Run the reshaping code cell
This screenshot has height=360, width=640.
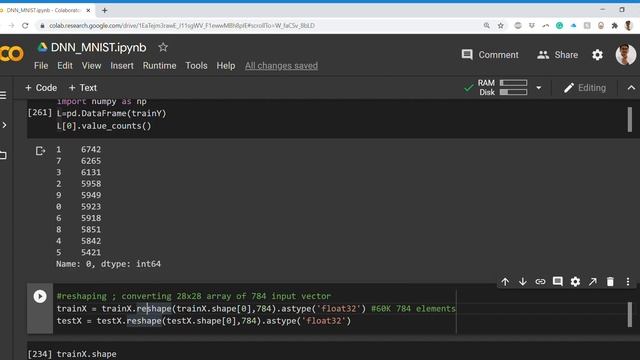coord(40,296)
